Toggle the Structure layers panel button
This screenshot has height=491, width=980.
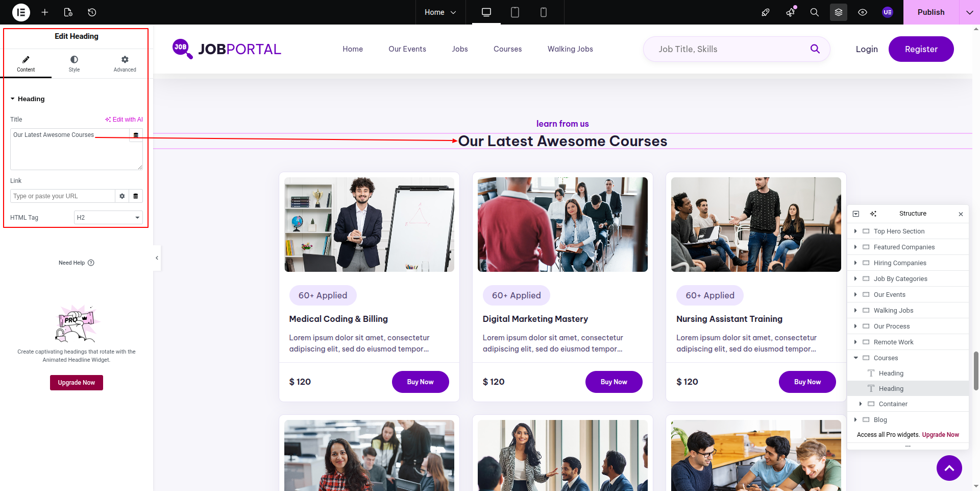[839, 12]
